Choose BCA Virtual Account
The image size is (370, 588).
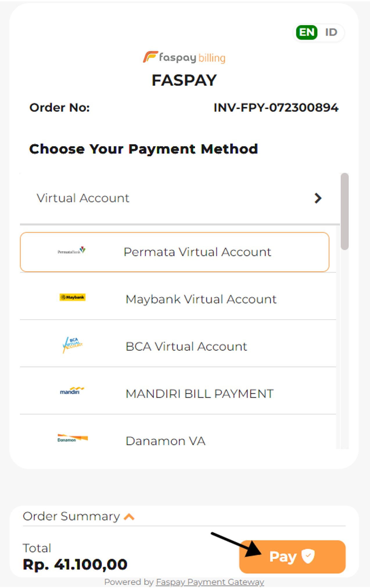pyautogui.click(x=186, y=347)
